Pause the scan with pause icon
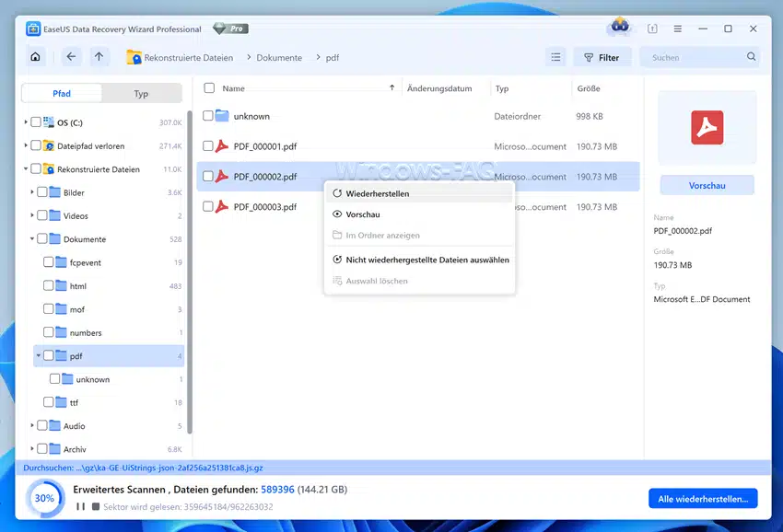783x532 pixels. tap(80, 506)
